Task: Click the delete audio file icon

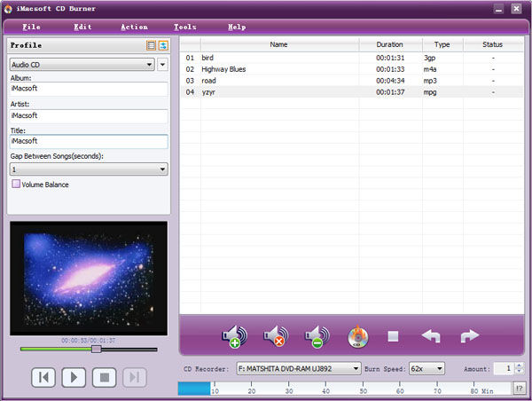Action: [275, 336]
